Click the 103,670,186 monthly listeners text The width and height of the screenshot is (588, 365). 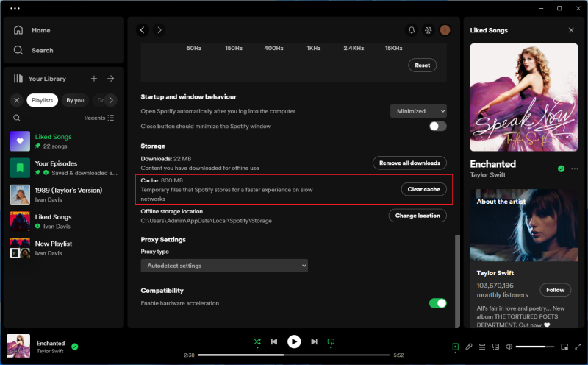[502, 290]
